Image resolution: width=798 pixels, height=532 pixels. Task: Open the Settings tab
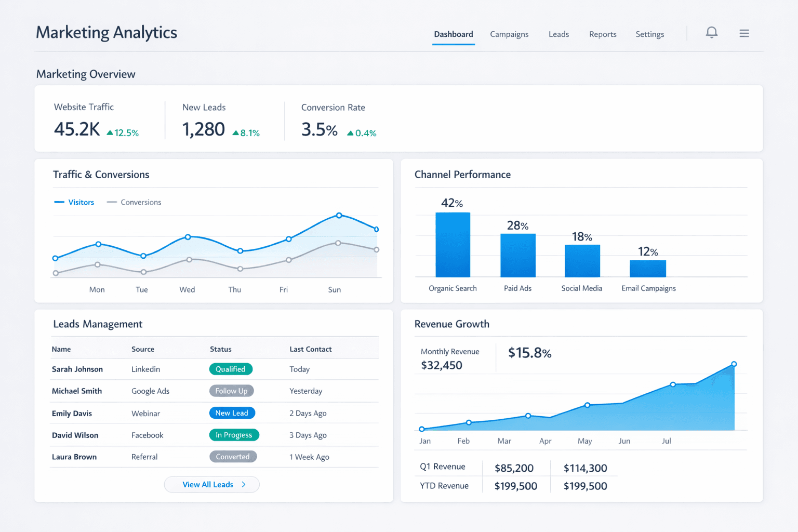tap(649, 34)
